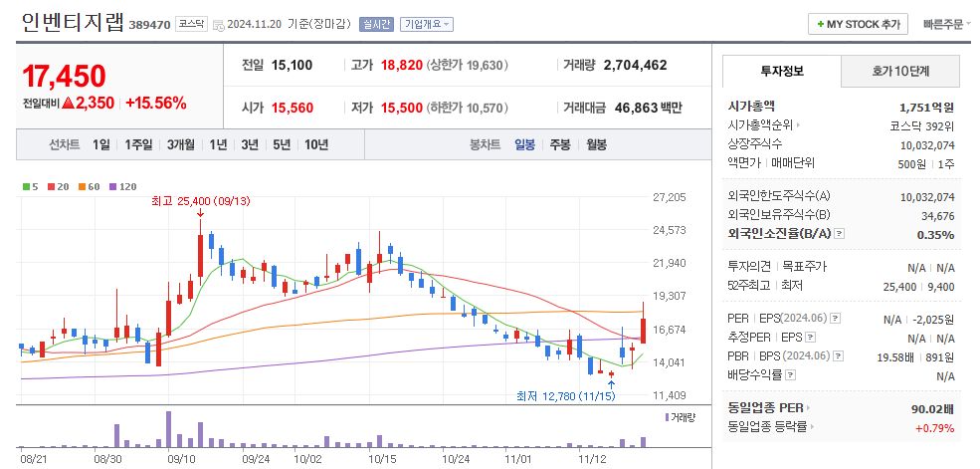Viewport: 980px width, 469px height.
Task: Click the 60-day moving average orange swatch
Action: click(82, 186)
